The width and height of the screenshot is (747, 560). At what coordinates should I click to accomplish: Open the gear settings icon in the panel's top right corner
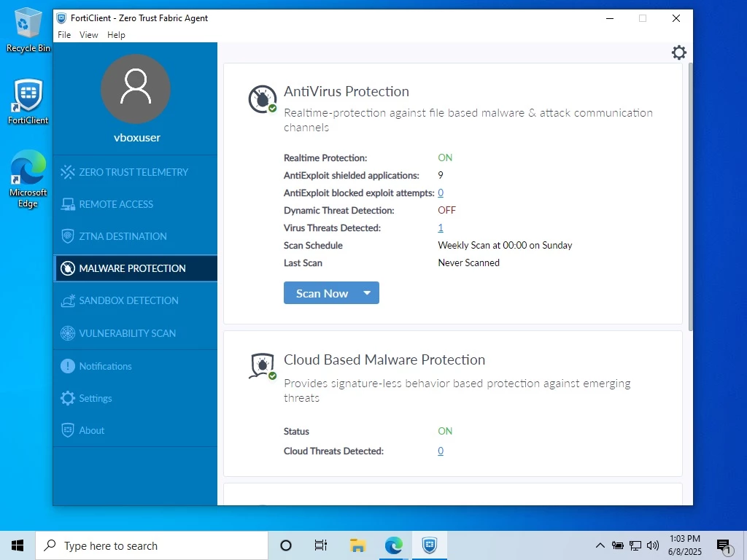click(x=679, y=52)
